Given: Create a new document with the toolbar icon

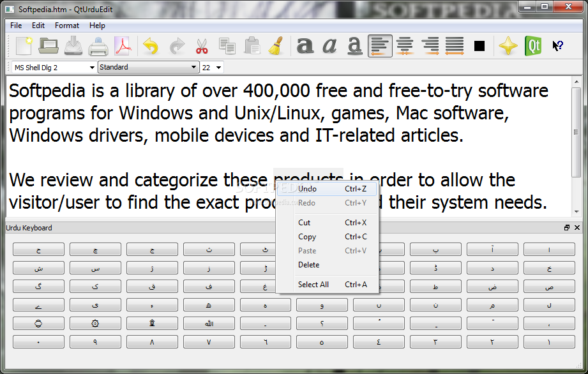Looking at the screenshot, I should click(24, 46).
